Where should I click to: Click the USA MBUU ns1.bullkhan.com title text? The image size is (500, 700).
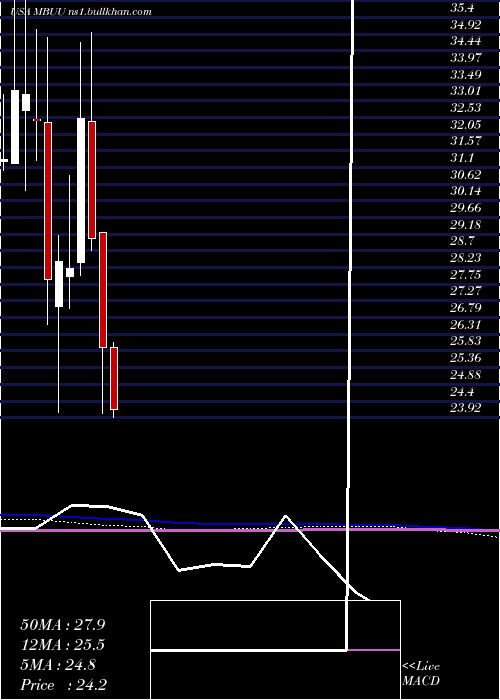coord(82,11)
